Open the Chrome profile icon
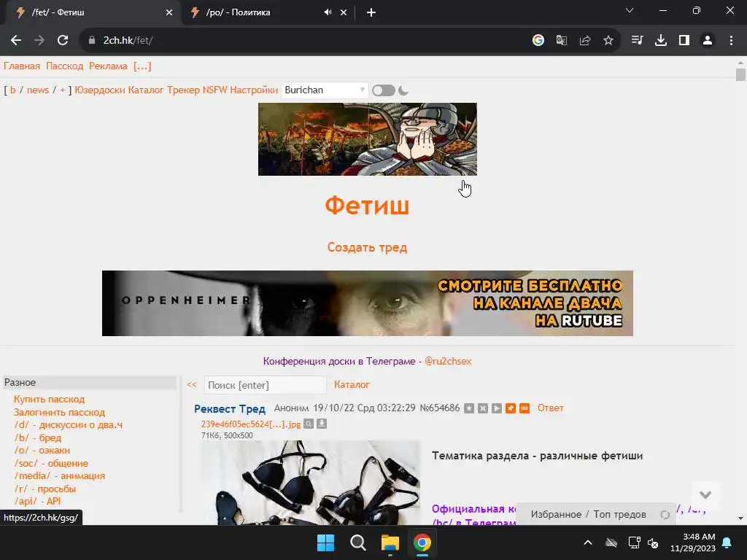747x560 pixels. click(708, 41)
